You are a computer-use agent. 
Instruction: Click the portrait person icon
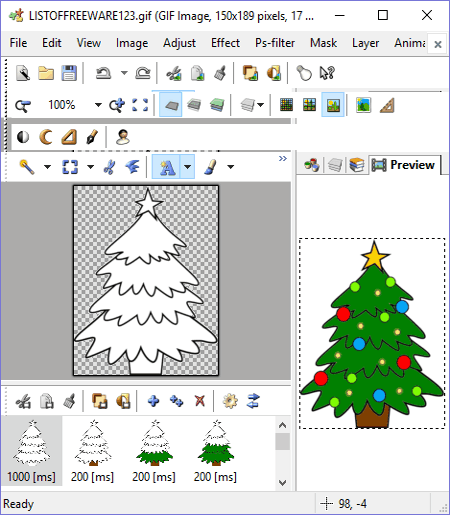point(123,137)
